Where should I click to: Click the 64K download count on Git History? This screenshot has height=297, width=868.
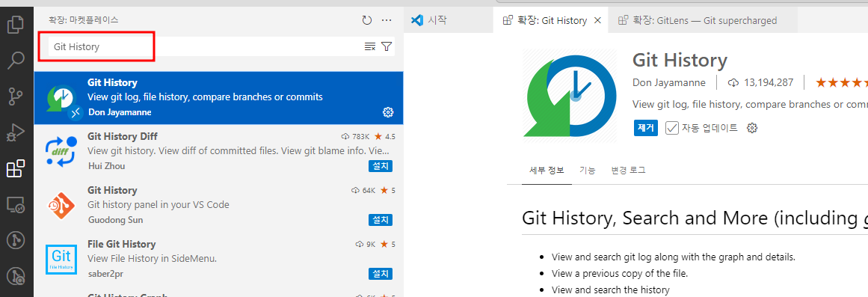[x=363, y=190]
